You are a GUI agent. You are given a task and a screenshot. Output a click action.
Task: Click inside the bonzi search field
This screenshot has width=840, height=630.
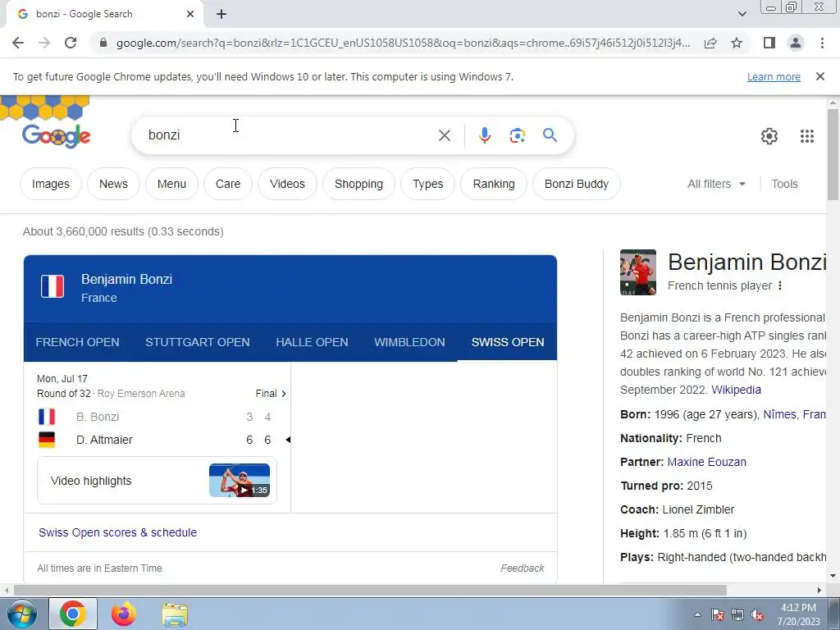click(290, 135)
